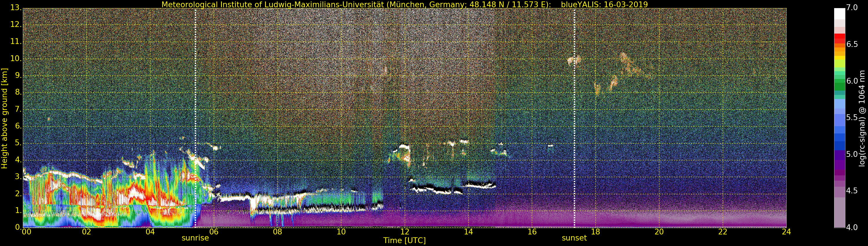
Task: Click the height axis label '9.'
Action: (x=18, y=75)
